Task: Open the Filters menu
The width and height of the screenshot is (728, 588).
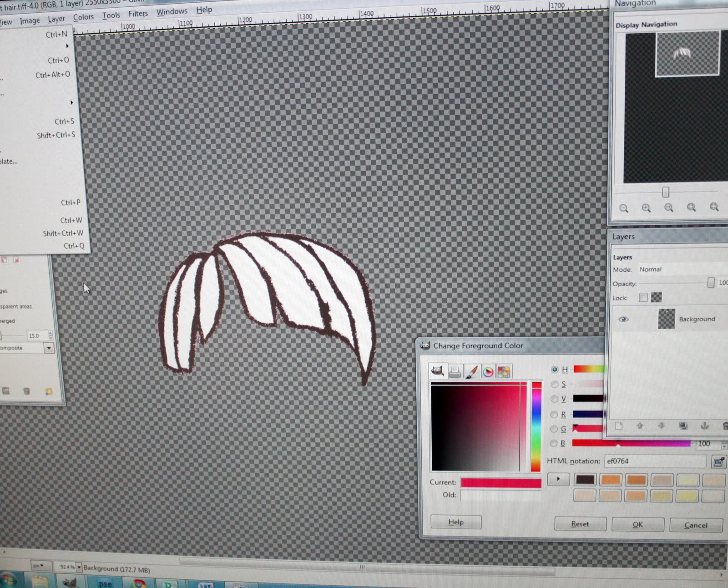Action: [x=138, y=13]
